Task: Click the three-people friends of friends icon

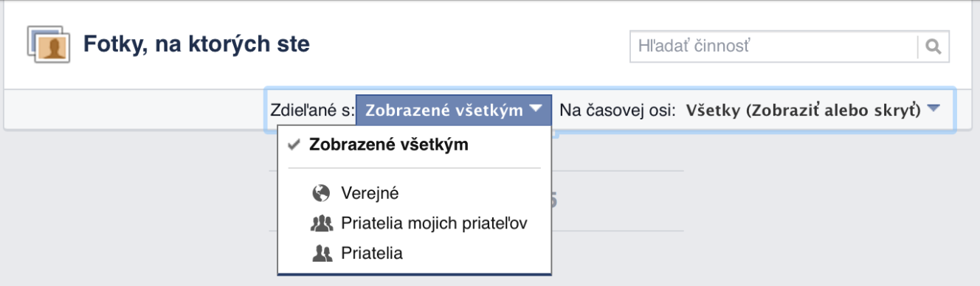Action: pos(322,223)
